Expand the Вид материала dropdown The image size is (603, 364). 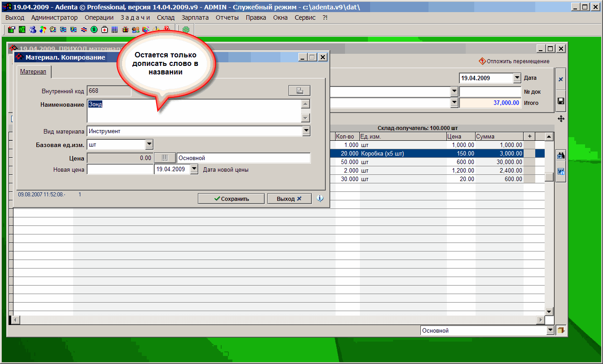click(306, 131)
